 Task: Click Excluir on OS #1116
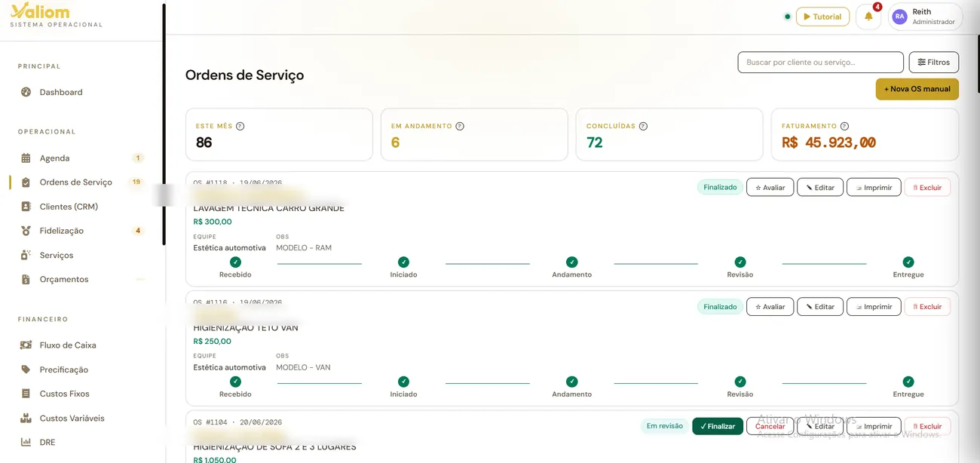click(927, 307)
